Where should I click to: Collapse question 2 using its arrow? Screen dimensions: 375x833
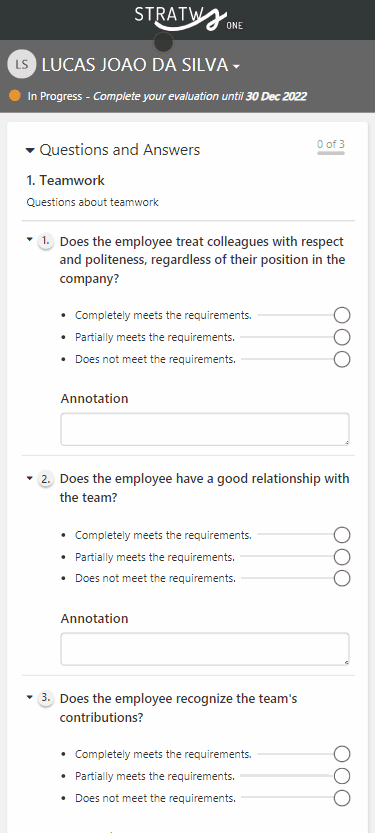coord(30,478)
